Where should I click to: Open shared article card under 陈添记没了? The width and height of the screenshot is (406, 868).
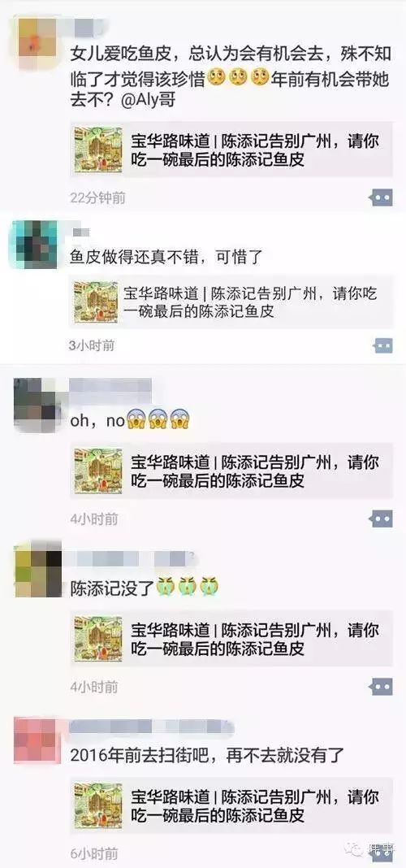pos(231,638)
